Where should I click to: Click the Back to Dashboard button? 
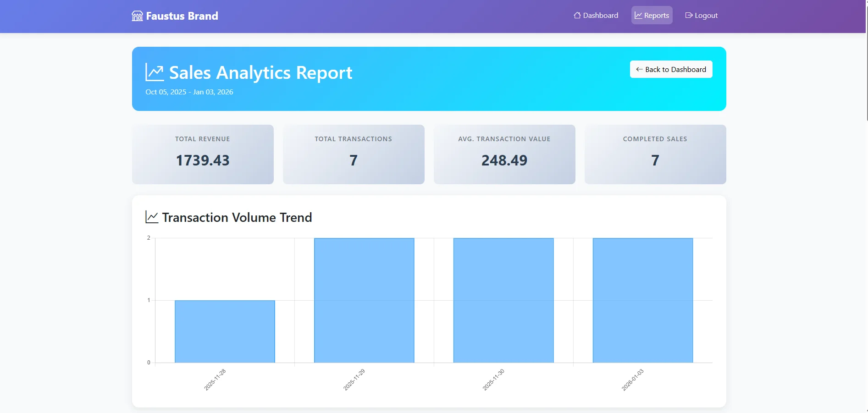[671, 69]
